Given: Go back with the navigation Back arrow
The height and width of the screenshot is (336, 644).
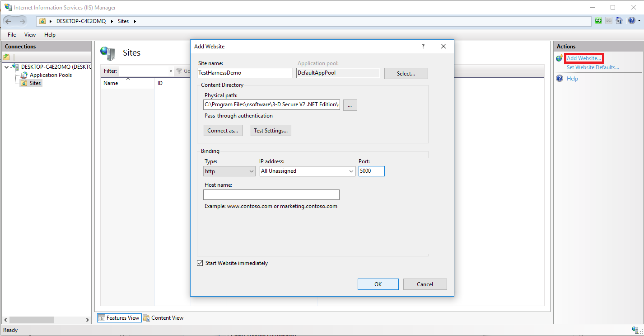Looking at the screenshot, I should pyautogui.click(x=9, y=21).
